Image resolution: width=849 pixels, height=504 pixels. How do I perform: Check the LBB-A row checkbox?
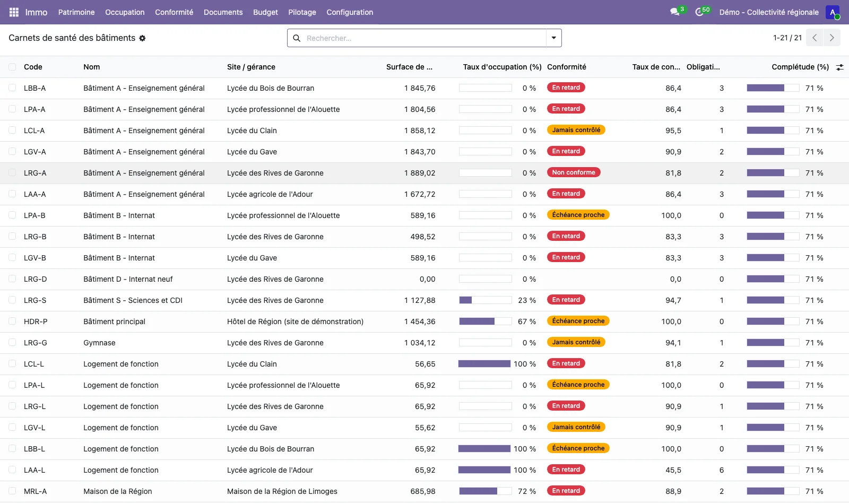click(12, 88)
